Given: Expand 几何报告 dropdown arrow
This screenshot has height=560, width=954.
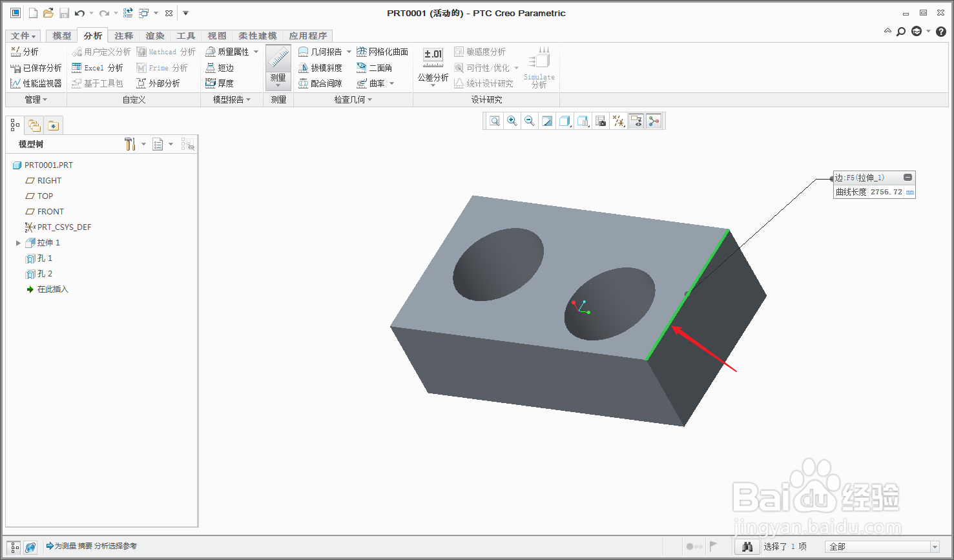Looking at the screenshot, I should [x=349, y=52].
